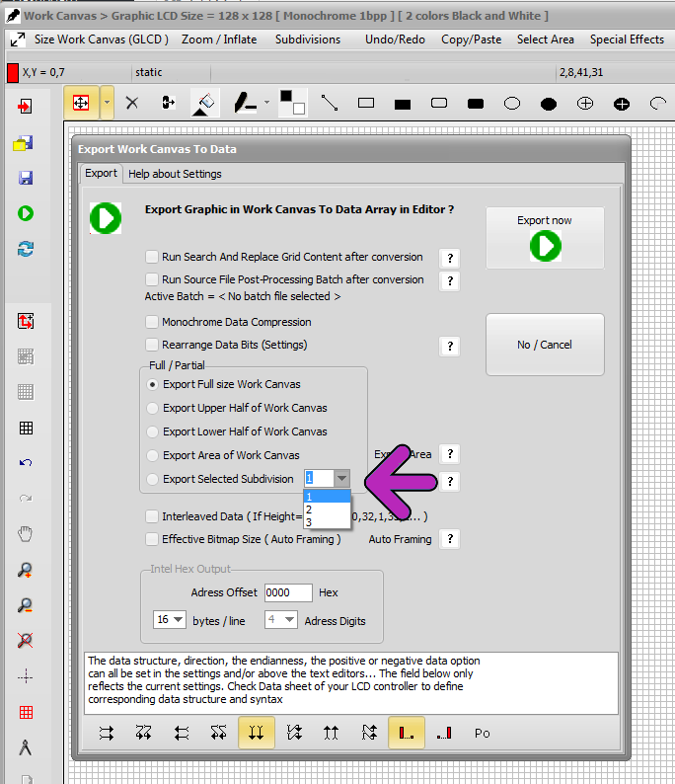Select the hand pan tool
Viewport: 675px width, 784px height.
tap(25, 534)
